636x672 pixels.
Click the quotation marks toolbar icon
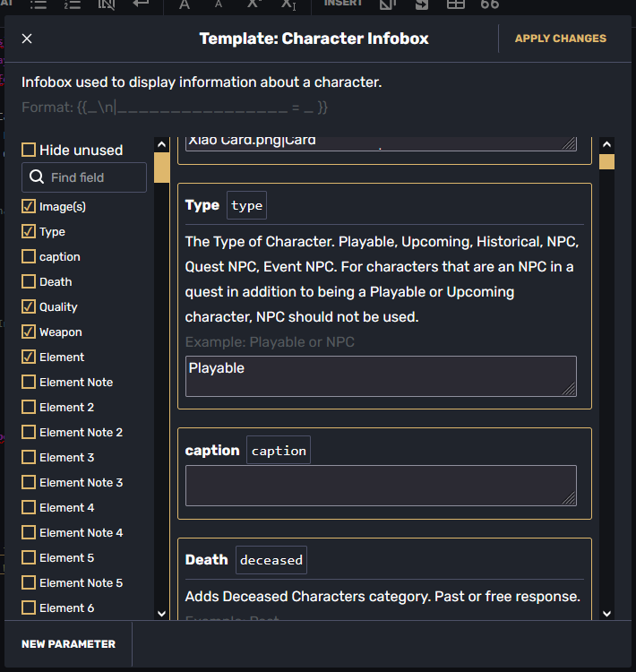click(x=490, y=4)
